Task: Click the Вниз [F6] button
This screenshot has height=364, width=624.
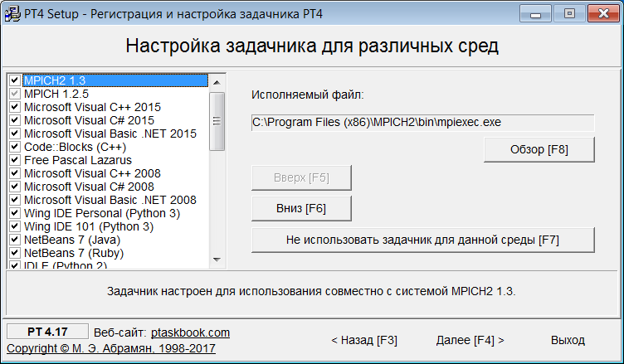Action: (x=301, y=208)
